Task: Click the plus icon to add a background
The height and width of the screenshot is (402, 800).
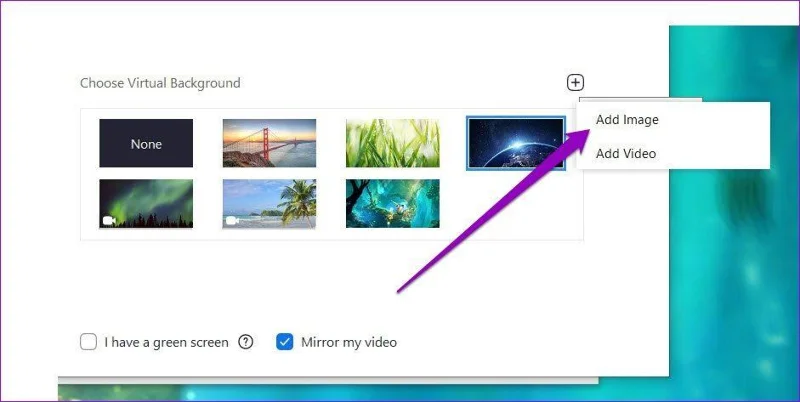Action: [575, 83]
